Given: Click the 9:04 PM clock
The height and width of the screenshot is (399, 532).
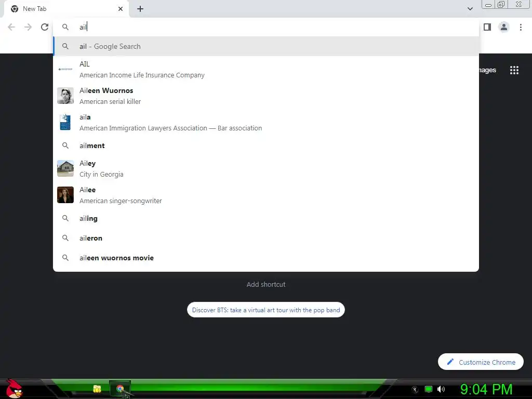Looking at the screenshot, I should click(x=486, y=389).
